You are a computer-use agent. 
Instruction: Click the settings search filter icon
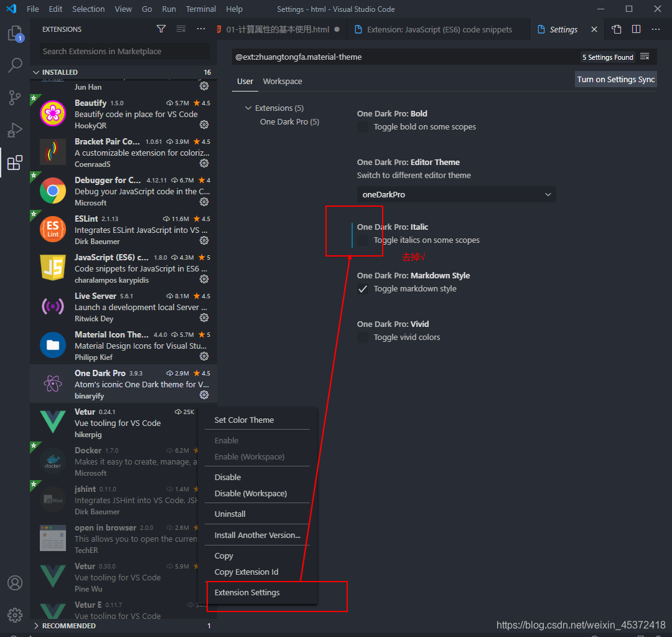point(645,57)
